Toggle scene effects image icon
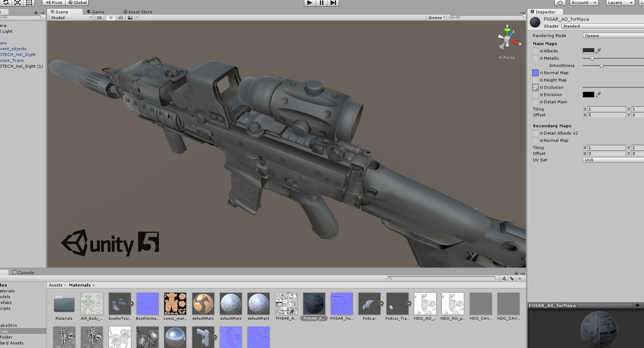The width and height of the screenshot is (644, 348). pos(130,17)
